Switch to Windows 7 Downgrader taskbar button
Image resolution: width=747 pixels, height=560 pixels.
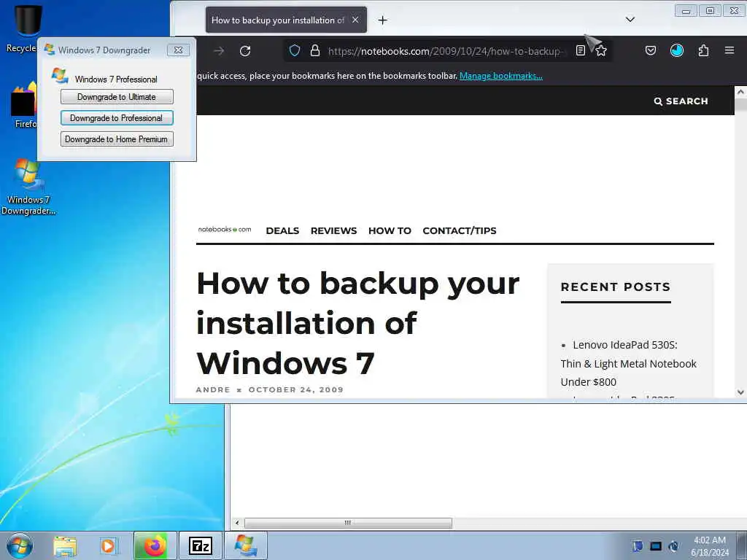pyautogui.click(x=246, y=545)
